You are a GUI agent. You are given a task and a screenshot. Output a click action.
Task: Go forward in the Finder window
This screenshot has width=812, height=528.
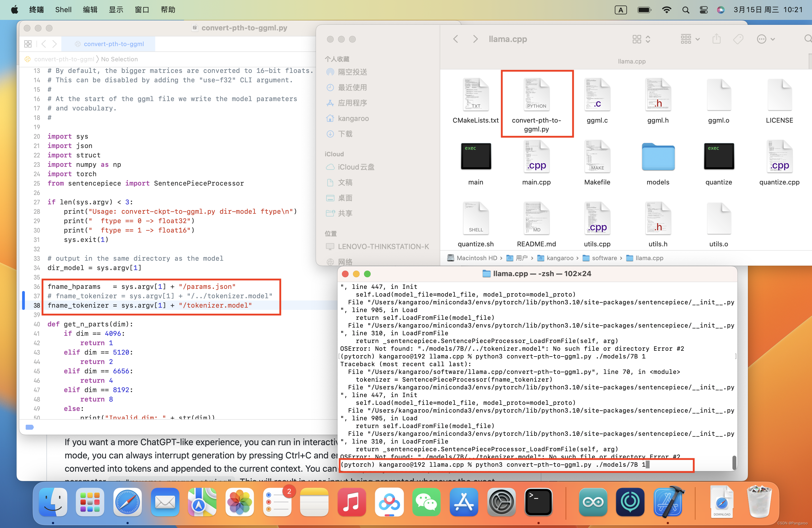tap(475, 39)
